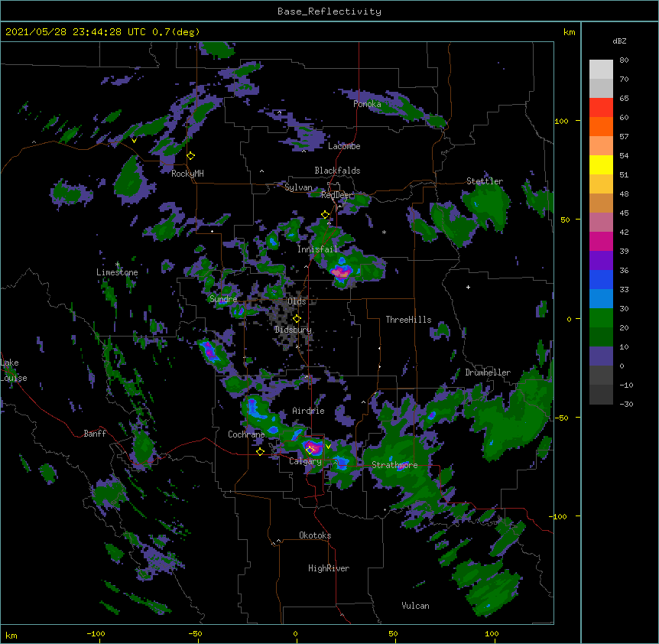
Task: Select the slate blue 0-10 dBZ legend swatch
Action: coord(601,356)
